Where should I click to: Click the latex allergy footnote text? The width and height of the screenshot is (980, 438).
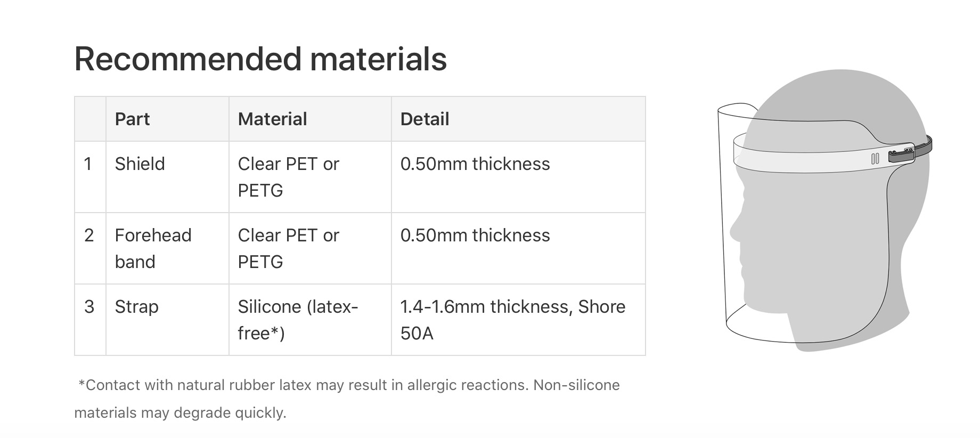pyautogui.click(x=347, y=399)
